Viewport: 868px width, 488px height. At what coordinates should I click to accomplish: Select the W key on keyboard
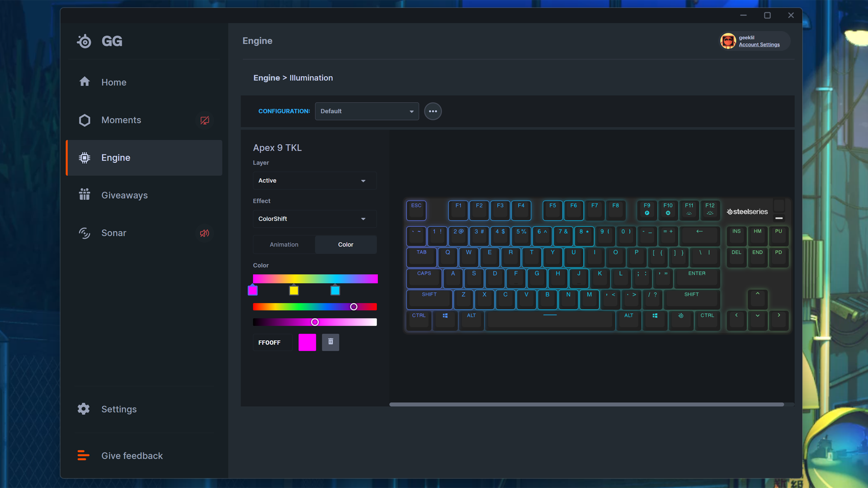(469, 257)
